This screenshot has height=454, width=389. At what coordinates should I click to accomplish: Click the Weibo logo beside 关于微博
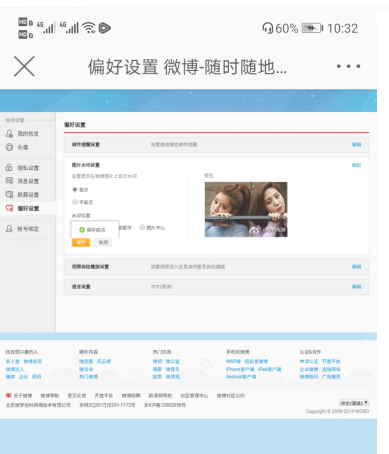coord(9,395)
